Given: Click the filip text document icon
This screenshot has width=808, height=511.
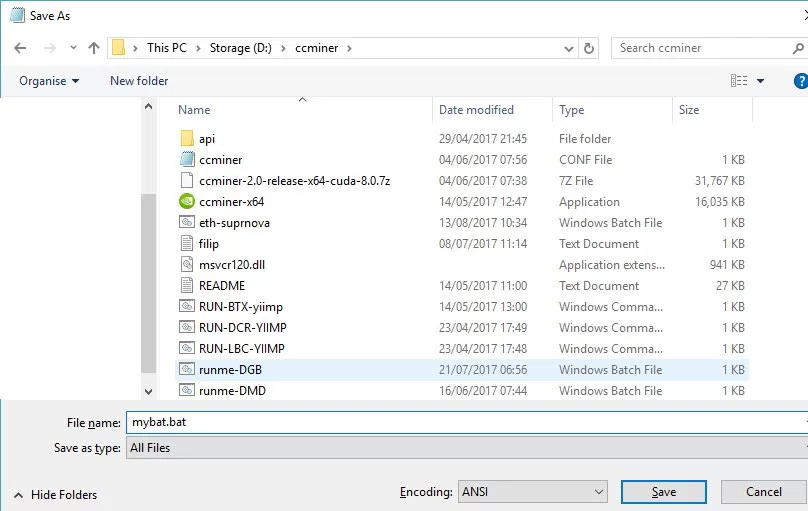Looking at the screenshot, I should (x=187, y=243).
